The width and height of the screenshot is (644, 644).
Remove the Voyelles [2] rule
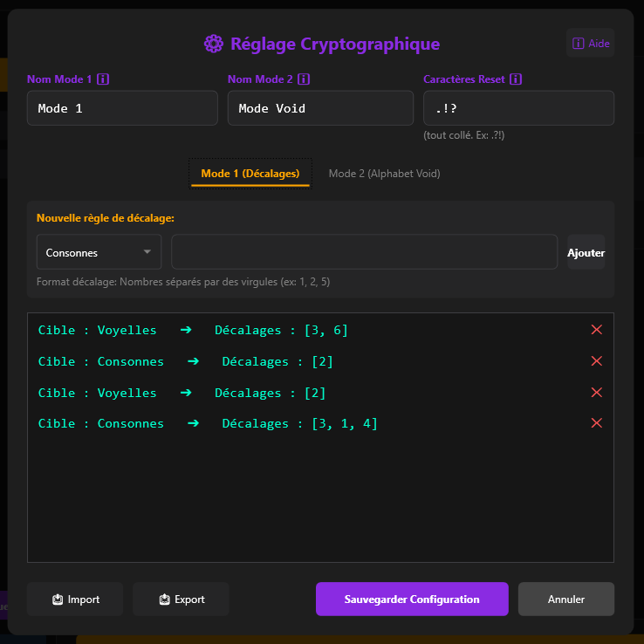pos(597,393)
